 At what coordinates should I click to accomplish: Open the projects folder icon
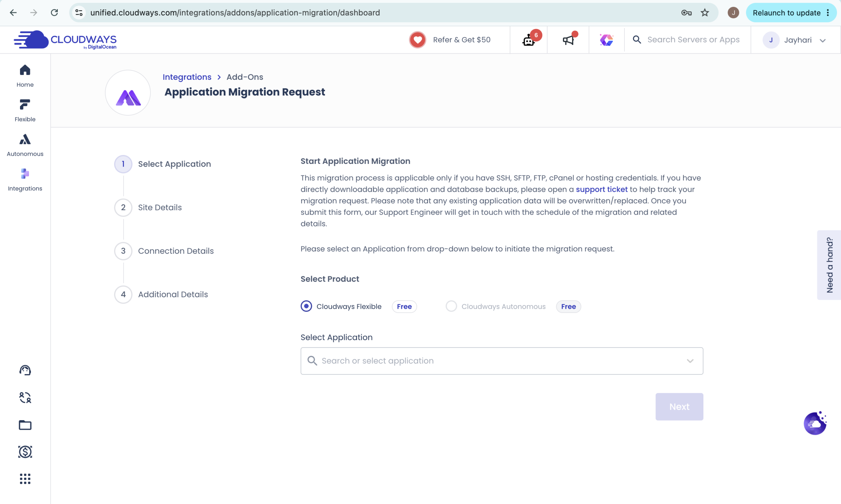(x=25, y=425)
